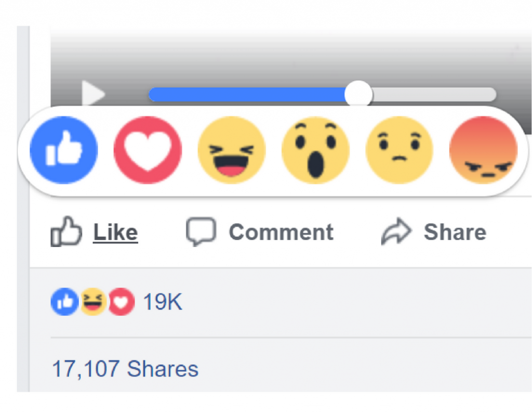
Task: Select the Sad reaction emoji
Action: pos(399,150)
